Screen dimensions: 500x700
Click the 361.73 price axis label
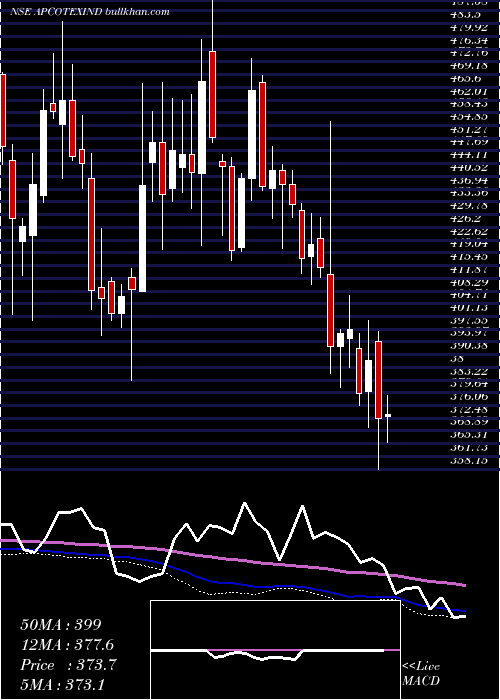[x=468, y=447]
